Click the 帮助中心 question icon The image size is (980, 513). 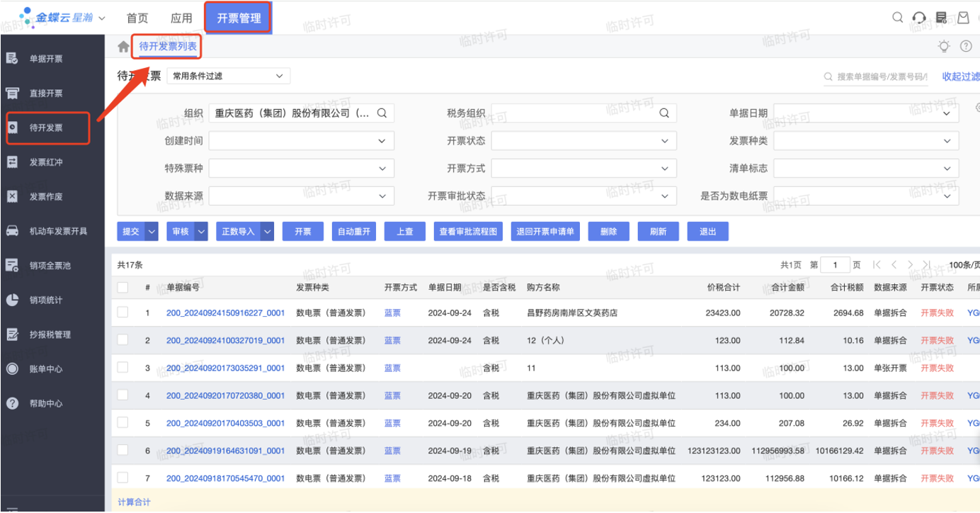[x=12, y=403]
